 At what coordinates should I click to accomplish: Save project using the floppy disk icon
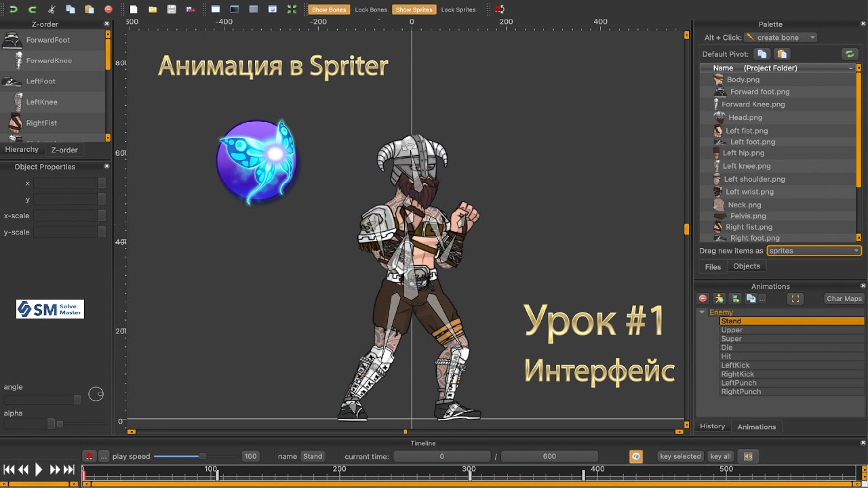(x=172, y=9)
